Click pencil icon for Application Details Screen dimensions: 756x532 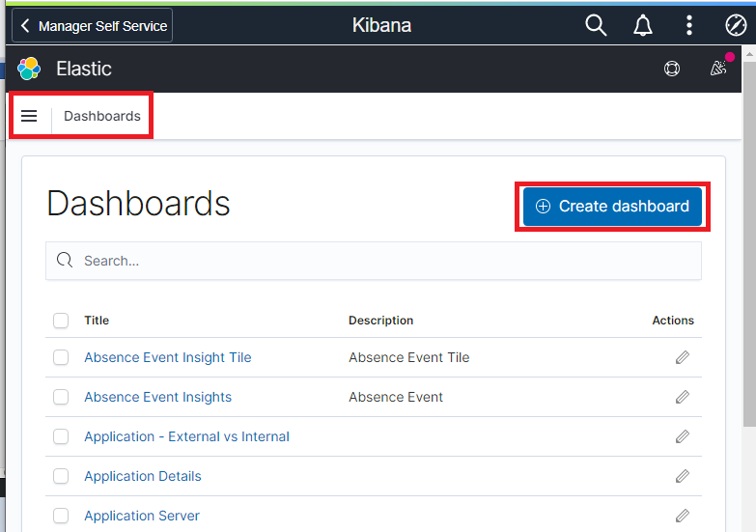click(683, 476)
